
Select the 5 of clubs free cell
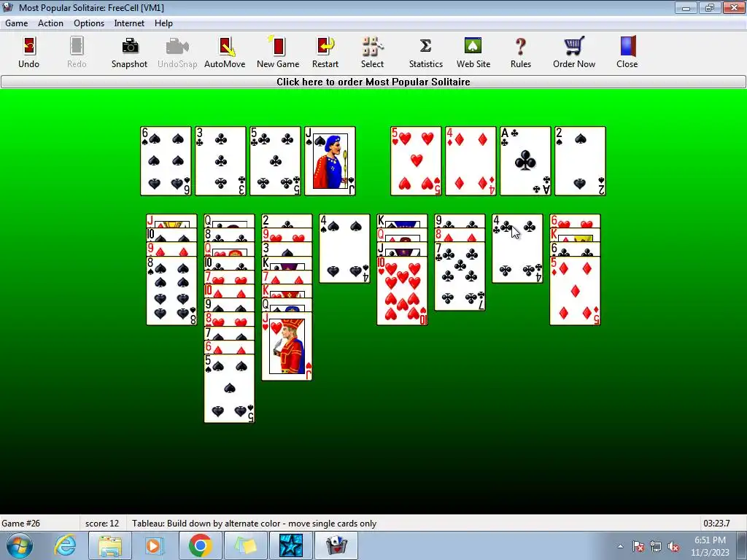(x=275, y=161)
